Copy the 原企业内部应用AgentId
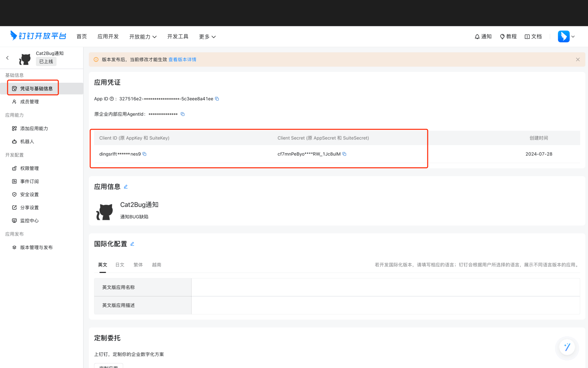The image size is (588, 368). (182, 114)
